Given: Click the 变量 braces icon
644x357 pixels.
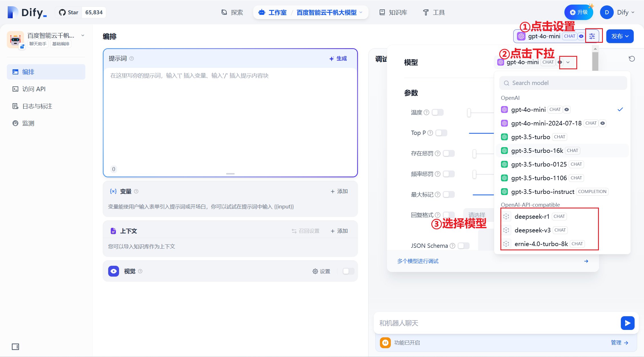Looking at the screenshot, I should pos(113,191).
